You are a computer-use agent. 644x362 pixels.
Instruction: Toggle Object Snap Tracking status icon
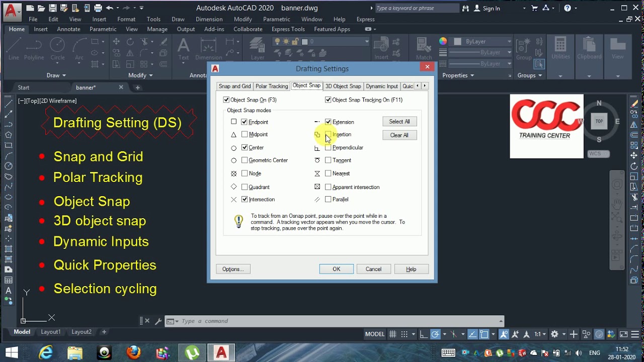(472, 334)
